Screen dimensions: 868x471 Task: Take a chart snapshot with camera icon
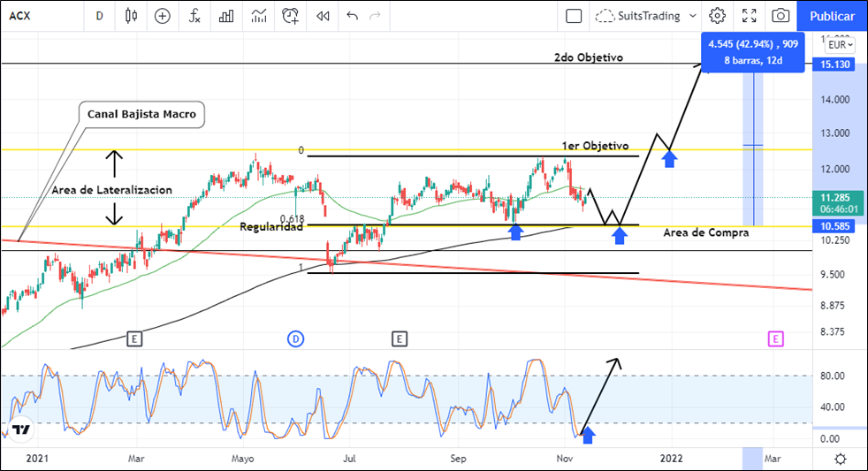780,16
